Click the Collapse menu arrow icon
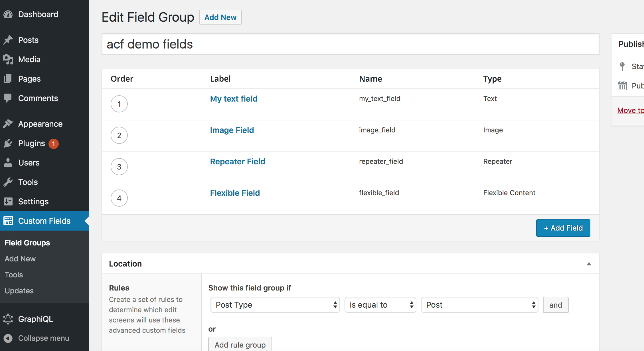Image resolution: width=644 pixels, height=351 pixels. [8, 338]
